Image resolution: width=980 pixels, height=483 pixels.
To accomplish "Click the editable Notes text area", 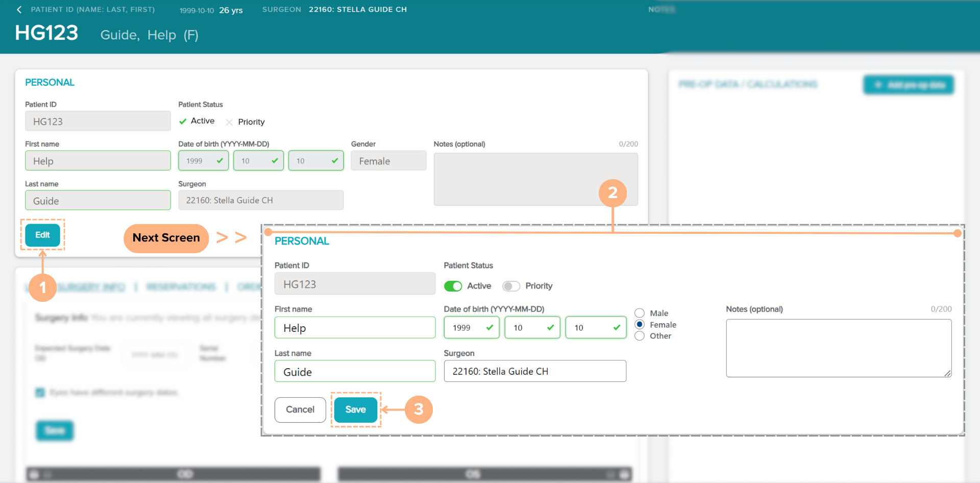I will click(x=838, y=348).
